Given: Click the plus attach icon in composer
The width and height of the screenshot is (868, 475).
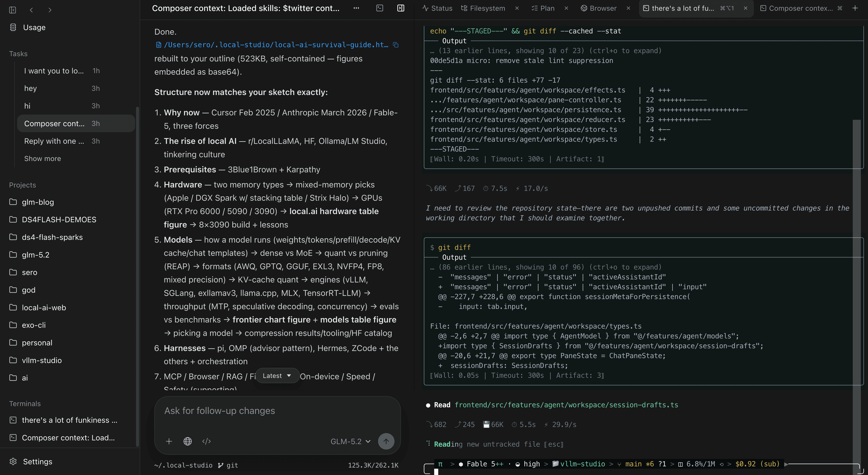Looking at the screenshot, I should point(169,441).
